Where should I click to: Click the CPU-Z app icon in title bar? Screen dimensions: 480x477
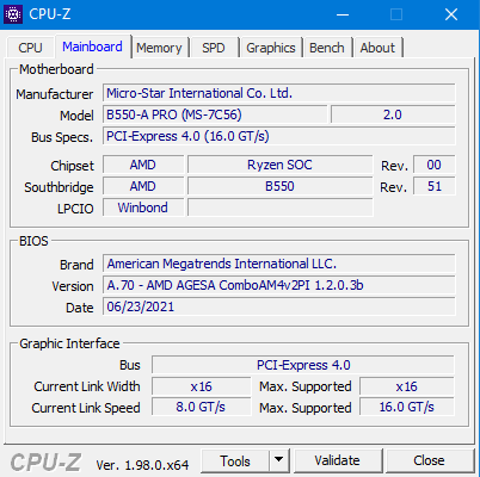coord(13,14)
